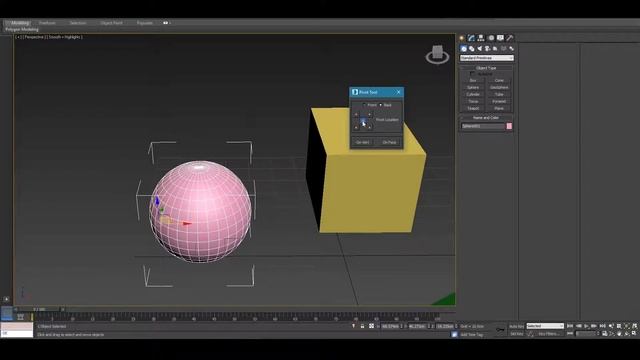Screen dimensions: 640x360
Task: Open the Create command panel tab
Action: coord(462,38)
